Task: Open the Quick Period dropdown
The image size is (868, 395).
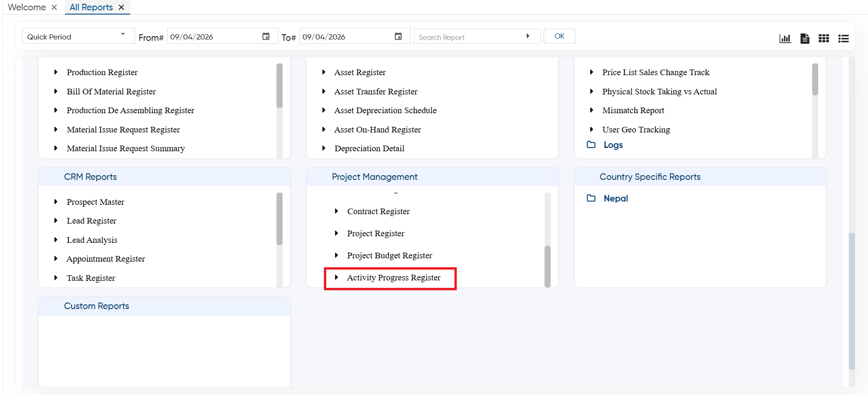Action: pos(78,36)
